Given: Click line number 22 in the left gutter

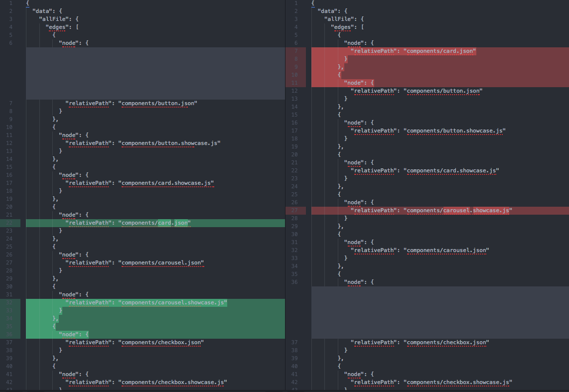Looking at the screenshot, I should pyautogui.click(x=9, y=223).
